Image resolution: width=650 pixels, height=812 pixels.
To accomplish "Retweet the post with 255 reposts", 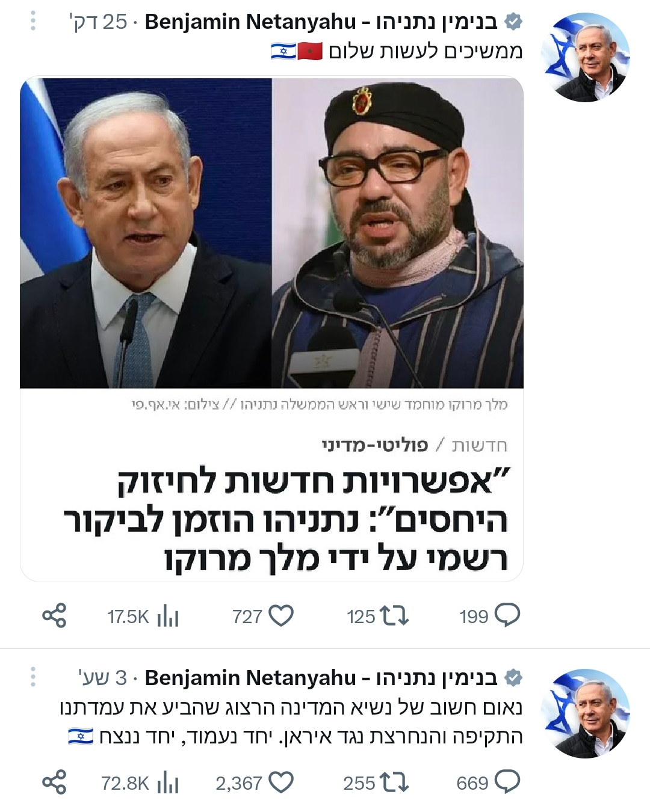I will pyautogui.click(x=394, y=783).
